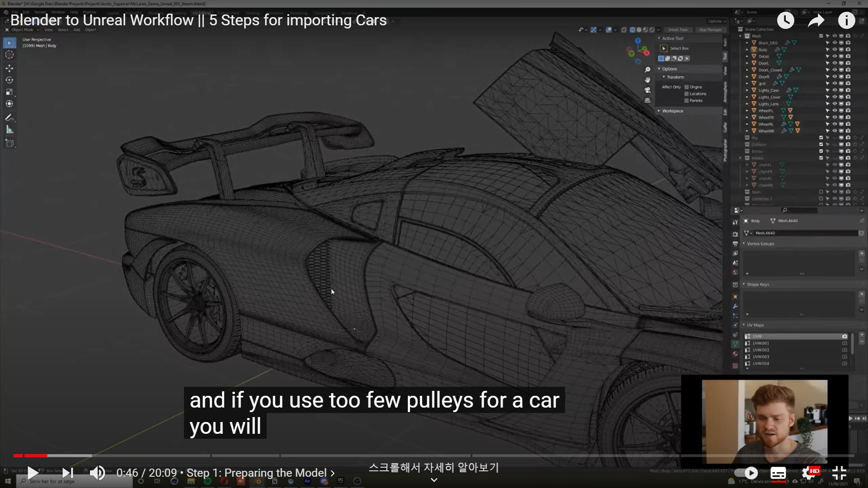Expand the WheelFL item in outliner
The width and height of the screenshot is (868, 488).
pyautogui.click(x=747, y=111)
